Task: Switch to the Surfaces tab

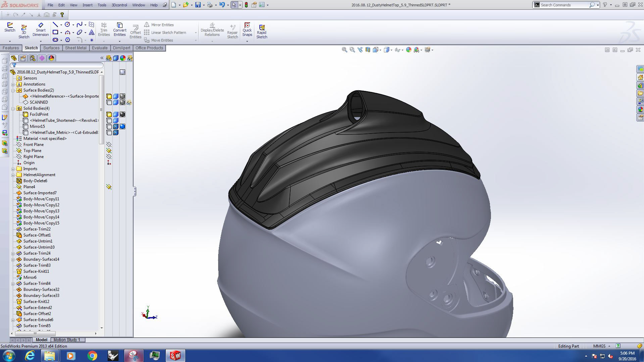Action: pos(51,48)
